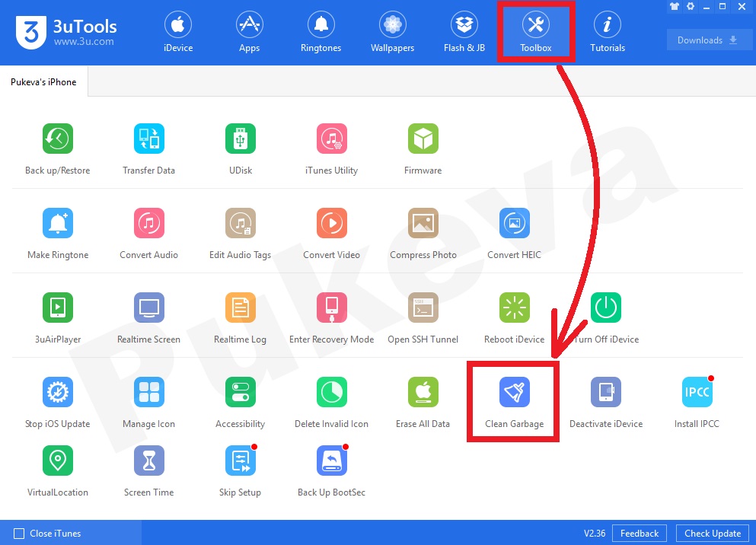Click the Turn Off iDevice icon
The height and width of the screenshot is (545, 756).
click(605, 308)
